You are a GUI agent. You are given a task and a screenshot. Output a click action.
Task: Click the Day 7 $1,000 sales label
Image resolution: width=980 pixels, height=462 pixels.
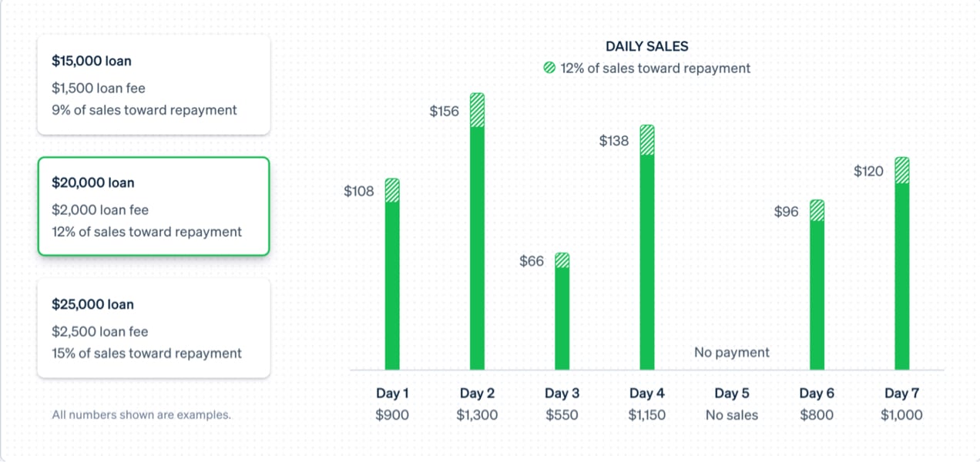901,415
